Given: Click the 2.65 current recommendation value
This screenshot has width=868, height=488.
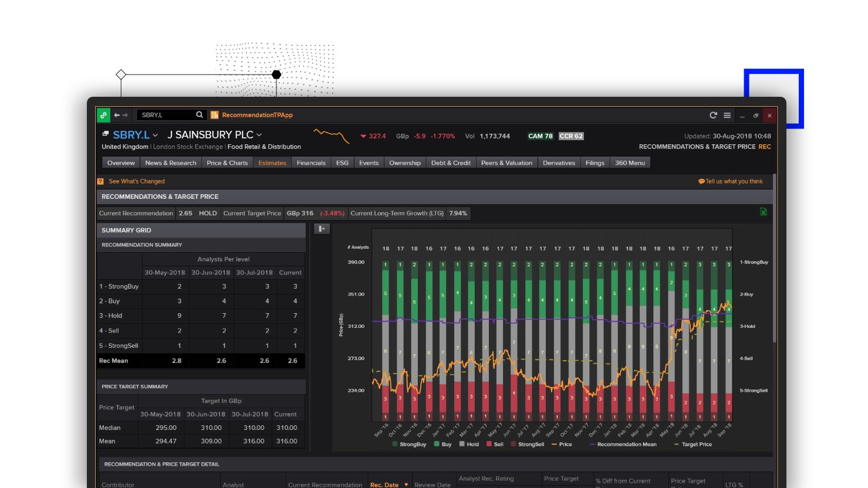Looking at the screenshot, I should click(x=185, y=213).
